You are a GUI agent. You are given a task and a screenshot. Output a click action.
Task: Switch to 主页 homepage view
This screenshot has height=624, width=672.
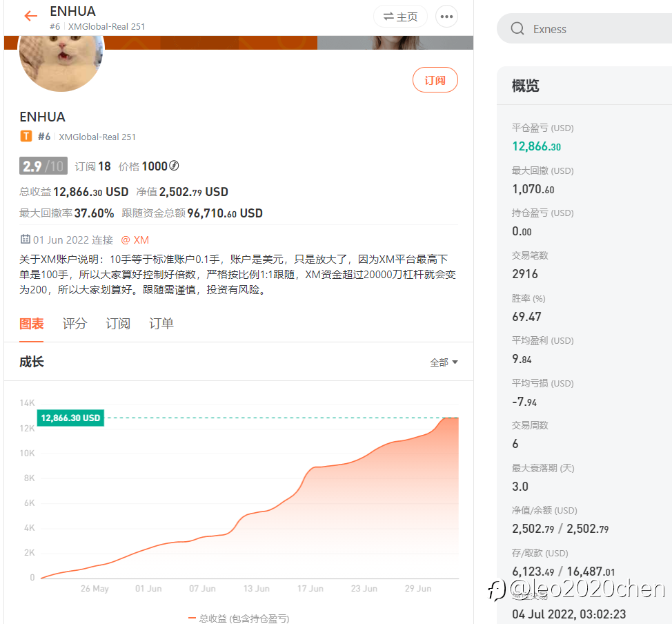400,17
